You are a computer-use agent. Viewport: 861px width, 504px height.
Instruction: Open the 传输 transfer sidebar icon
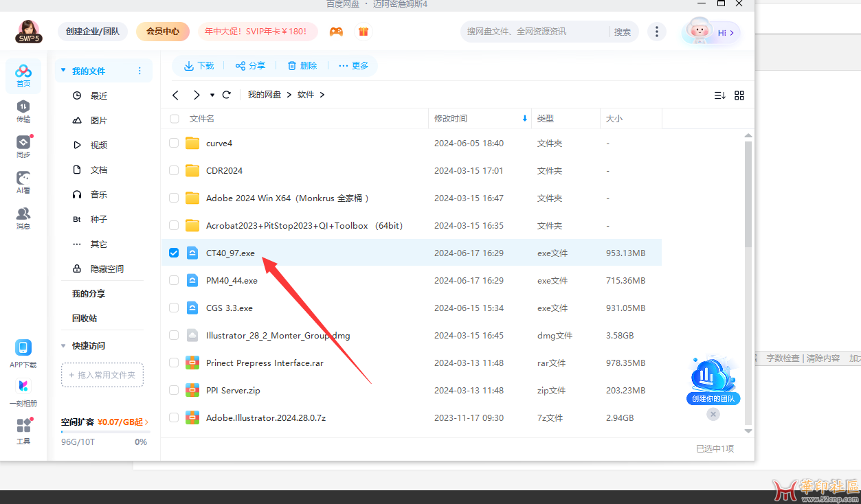(x=23, y=111)
